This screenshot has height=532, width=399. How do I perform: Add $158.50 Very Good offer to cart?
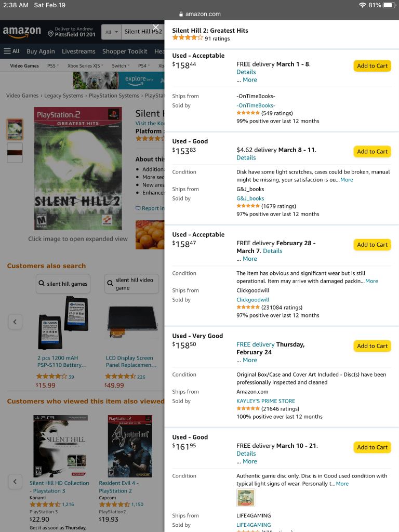372,346
